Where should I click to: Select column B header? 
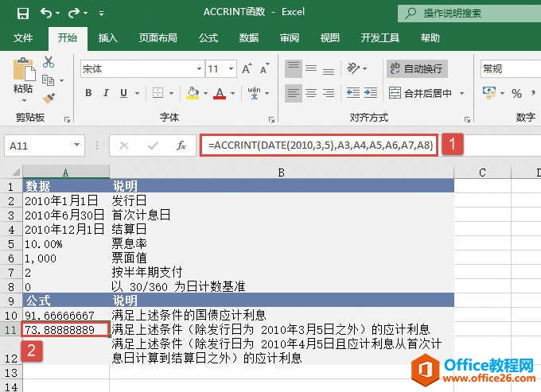pyautogui.click(x=281, y=173)
